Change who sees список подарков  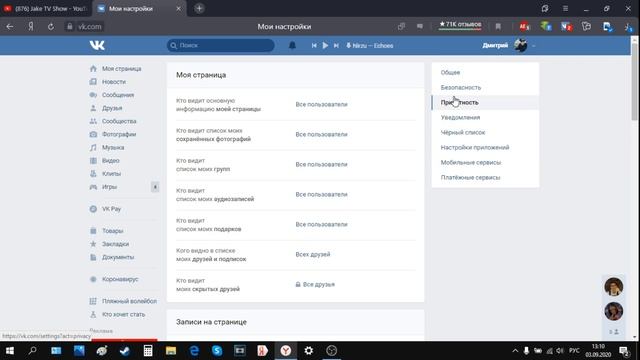(322, 224)
